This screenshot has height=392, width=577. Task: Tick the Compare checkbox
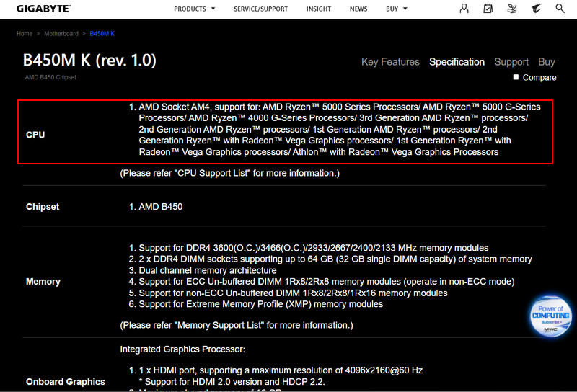coord(516,77)
